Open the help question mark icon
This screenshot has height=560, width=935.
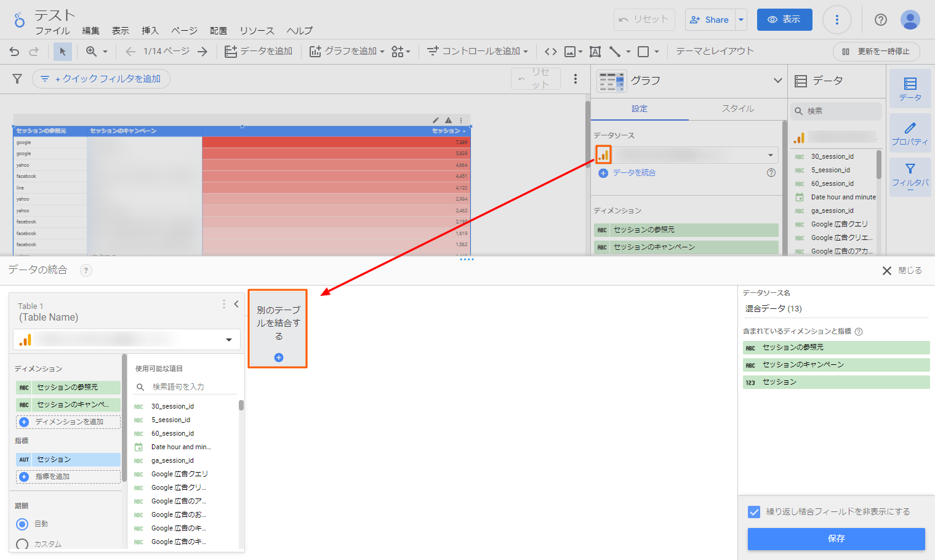881,20
